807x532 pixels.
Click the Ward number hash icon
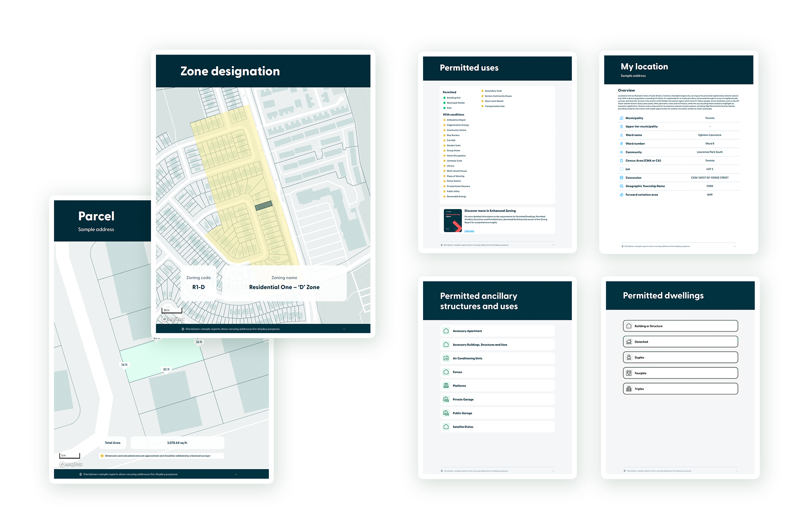click(x=621, y=143)
